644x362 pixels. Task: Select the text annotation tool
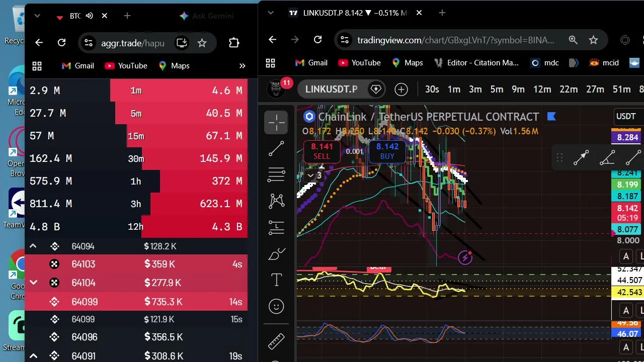point(276,280)
